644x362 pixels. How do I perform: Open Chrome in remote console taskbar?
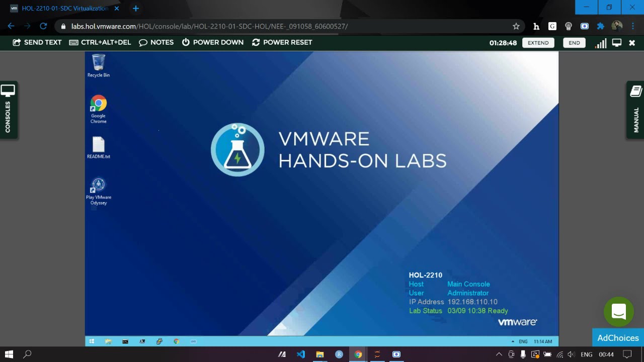(x=177, y=341)
